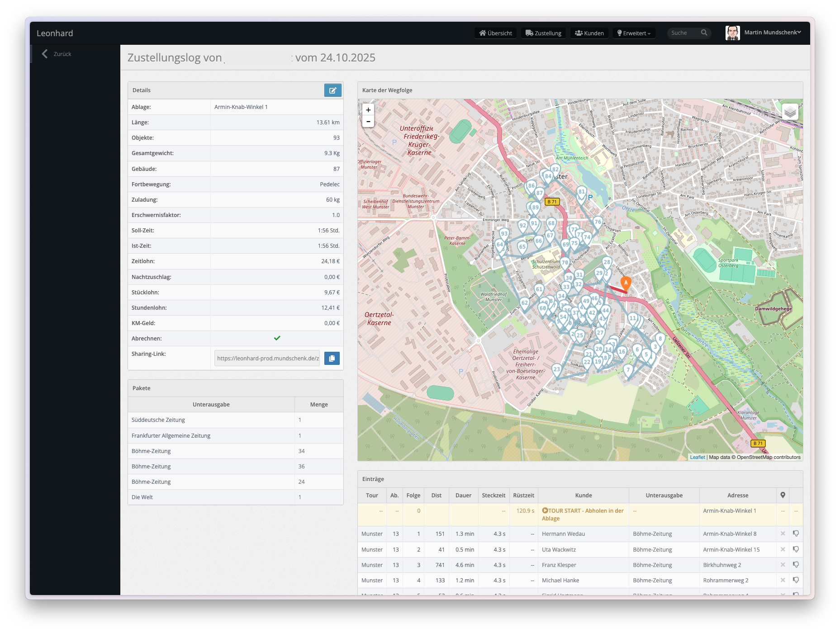
Task: Click thumbs-down icon for Hermann Wedau row
Action: (x=796, y=534)
